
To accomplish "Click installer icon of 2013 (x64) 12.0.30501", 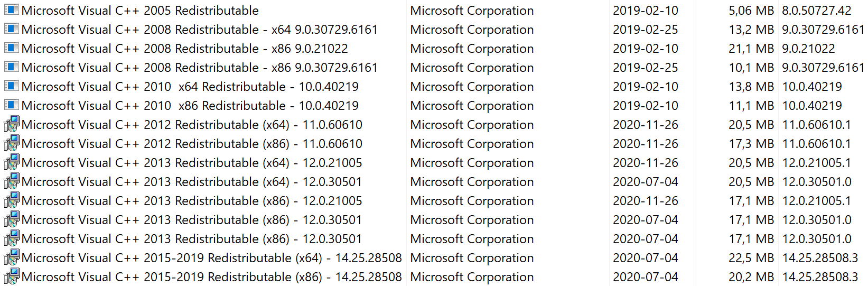I will tap(11, 182).
